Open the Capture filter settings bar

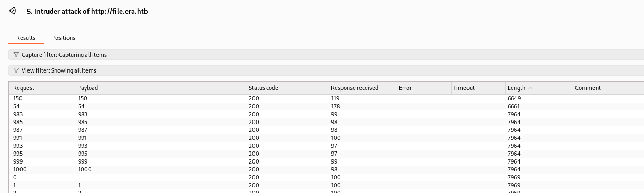tap(326, 55)
